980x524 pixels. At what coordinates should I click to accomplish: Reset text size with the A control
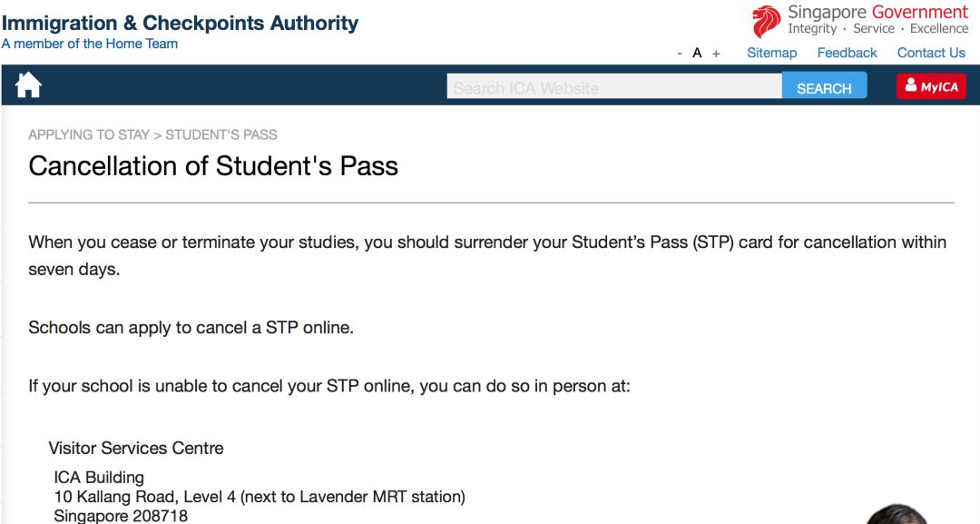coord(697,53)
